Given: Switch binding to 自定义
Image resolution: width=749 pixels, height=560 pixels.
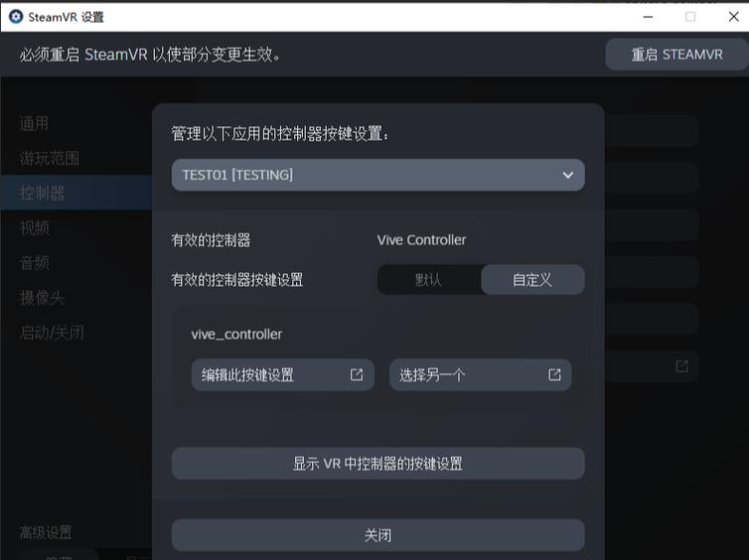Looking at the screenshot, I should [532, 280].
